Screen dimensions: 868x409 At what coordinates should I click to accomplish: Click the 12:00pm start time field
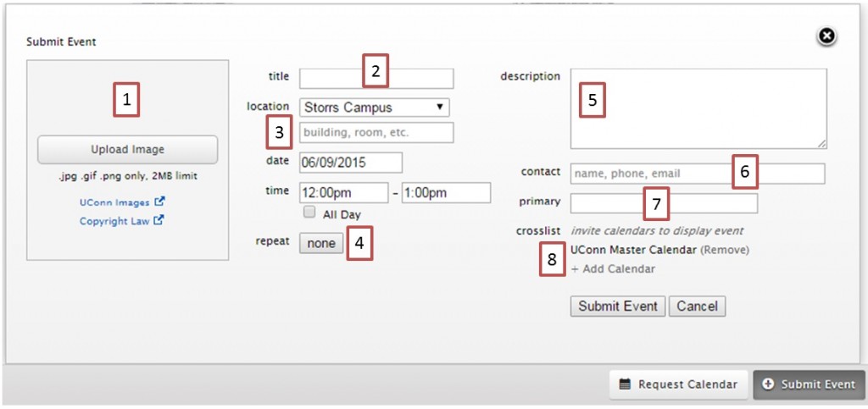point(344,193)
